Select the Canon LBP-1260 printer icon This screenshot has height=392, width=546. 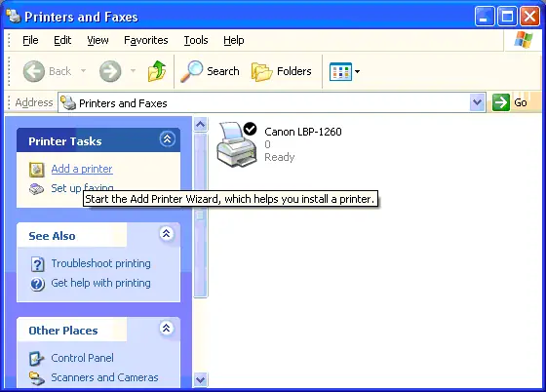click(x=236, y=144)
